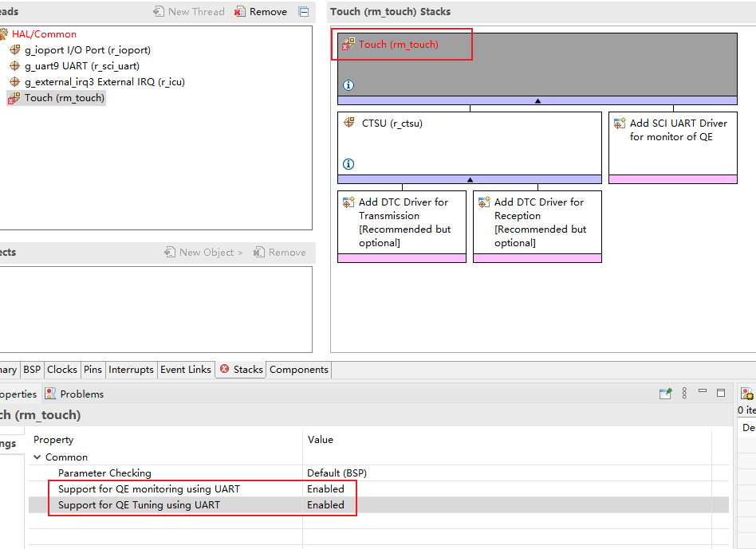
Task: Collapse the Common property group
Action: click(x=37, y=457)
